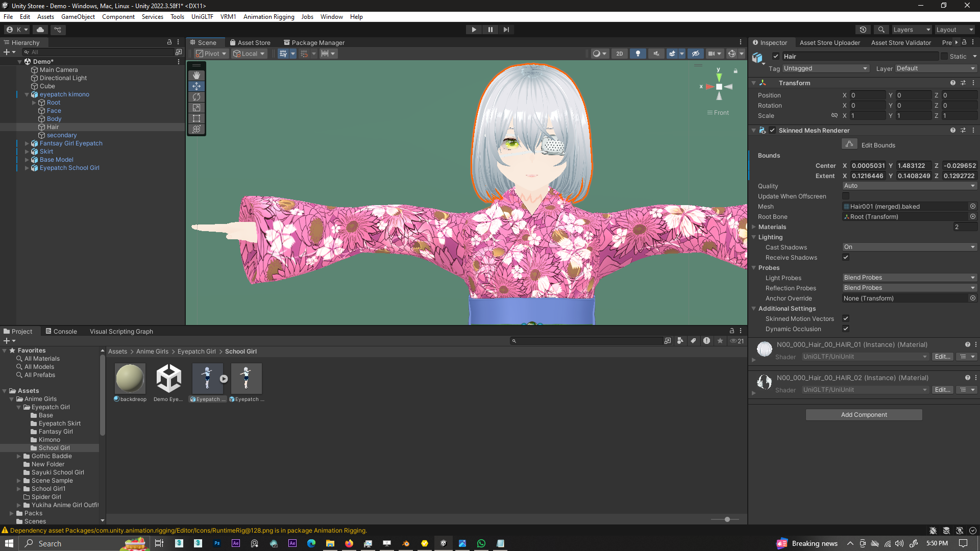This screenshot has width=980, height=551.
Task: Select the Rotate tool in Scene toolbar
Action: tap(197, 97)
